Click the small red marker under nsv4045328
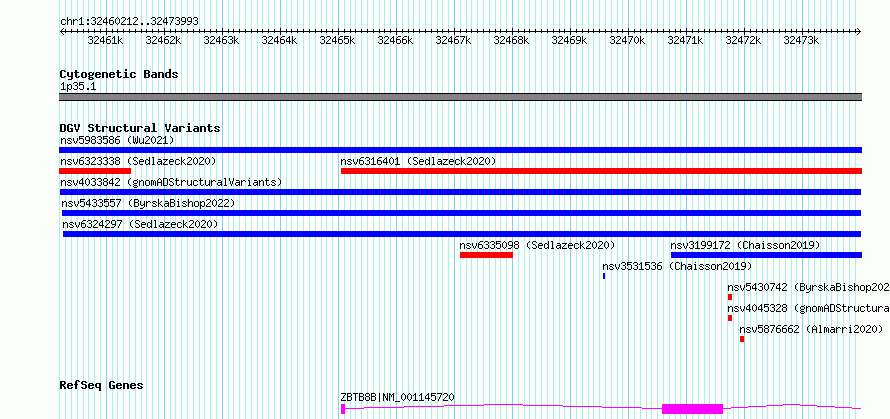This screenshot has width=890, height=419. click(x=730, y=318)
